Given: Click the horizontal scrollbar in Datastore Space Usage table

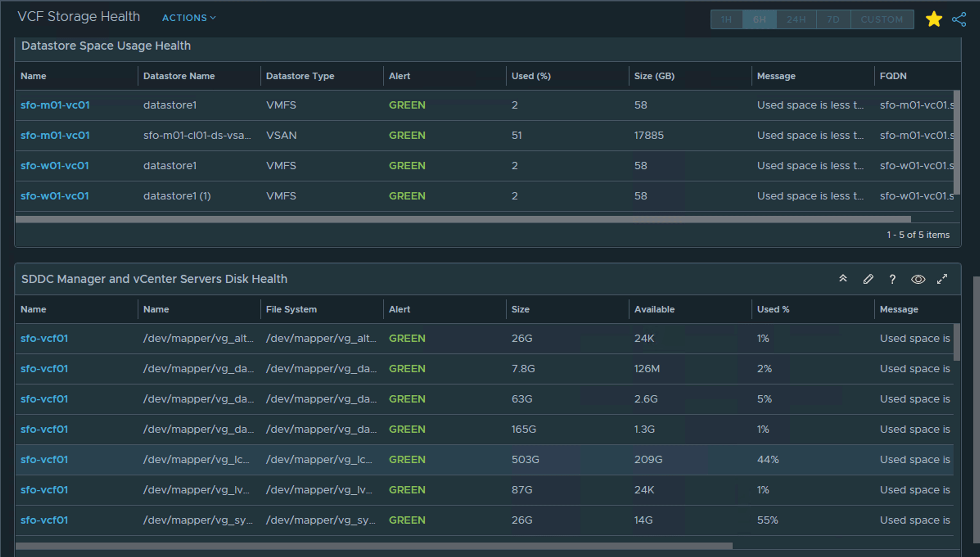Looking at the screenshot, I should (463, 219).
